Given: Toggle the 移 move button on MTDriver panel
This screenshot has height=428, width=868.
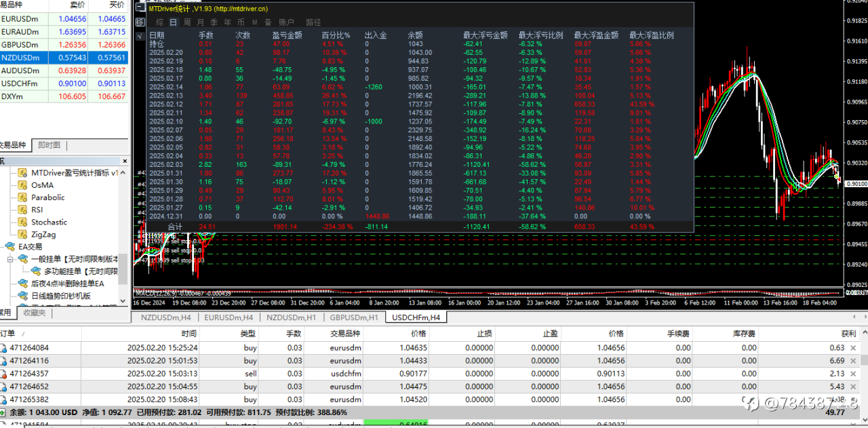Looking at the screenshot, I should [x=140, y=22].
